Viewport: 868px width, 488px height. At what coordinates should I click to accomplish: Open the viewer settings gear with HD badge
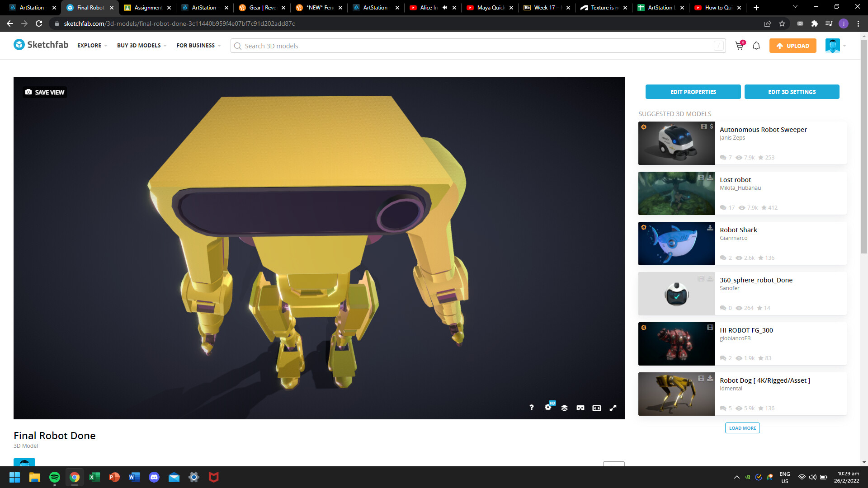548,408
